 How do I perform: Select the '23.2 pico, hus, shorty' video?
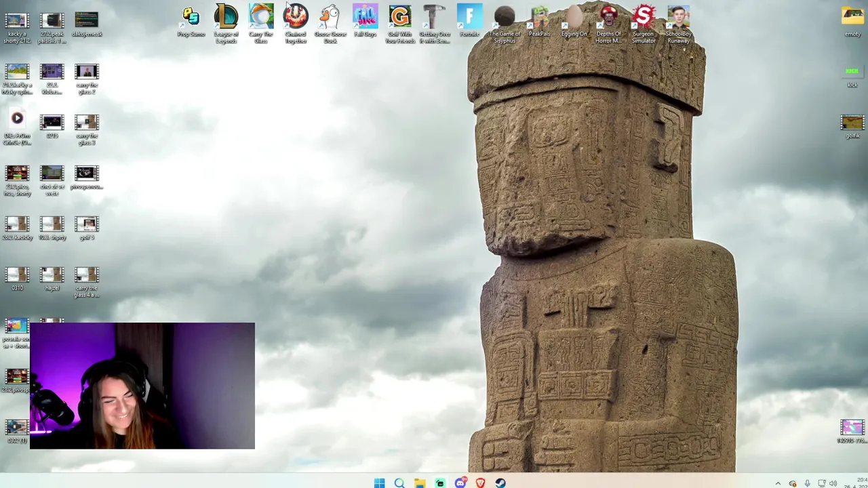coord(17,180)
